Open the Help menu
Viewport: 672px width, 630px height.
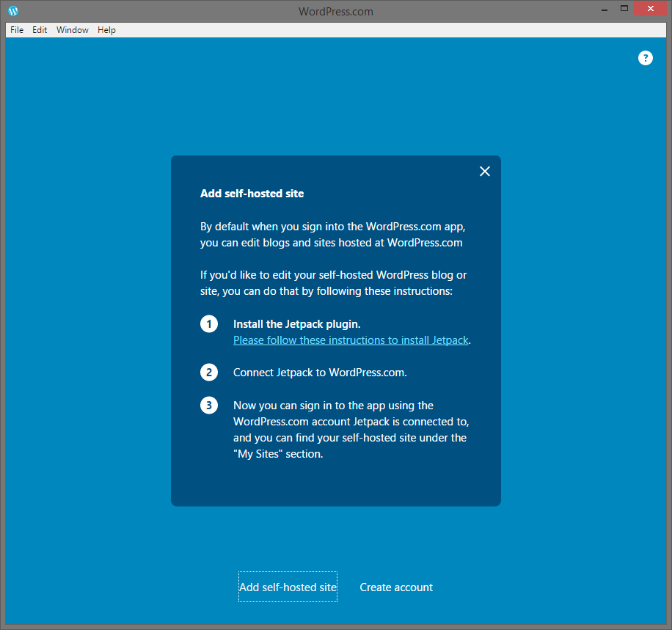point(106,30)
